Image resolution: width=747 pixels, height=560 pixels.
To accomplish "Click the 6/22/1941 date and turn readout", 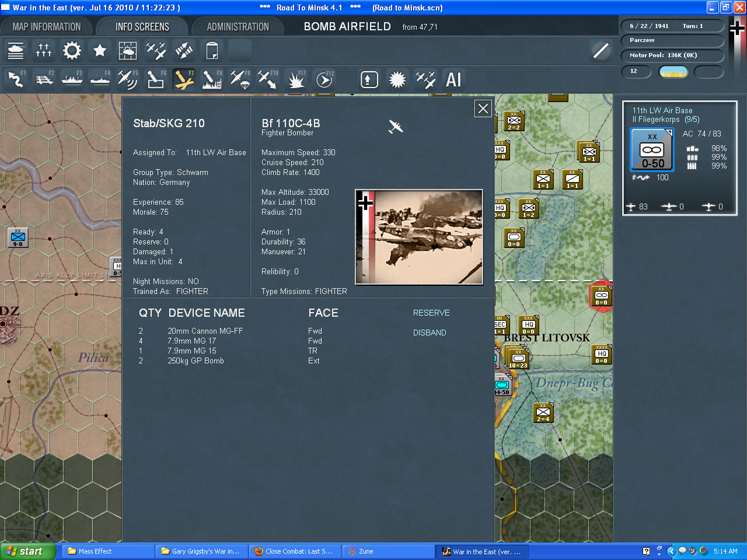I will pos(672,26).
